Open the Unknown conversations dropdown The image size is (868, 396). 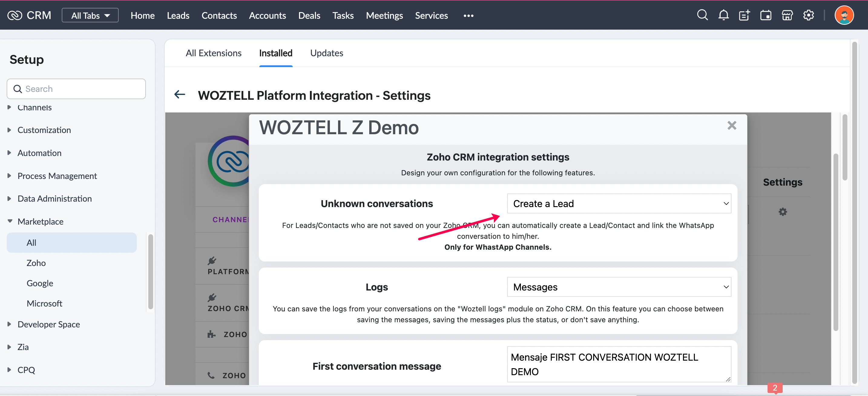click(619, 203)
